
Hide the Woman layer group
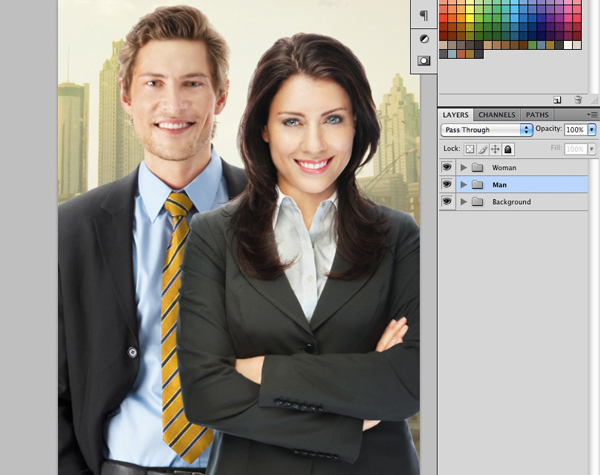pos(447,167)
